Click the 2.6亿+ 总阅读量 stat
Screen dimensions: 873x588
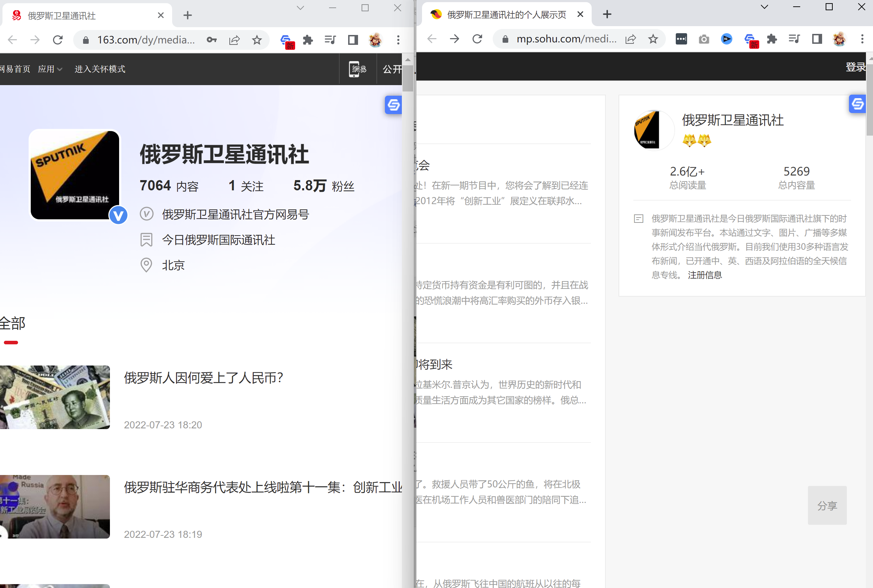[687, 178]
